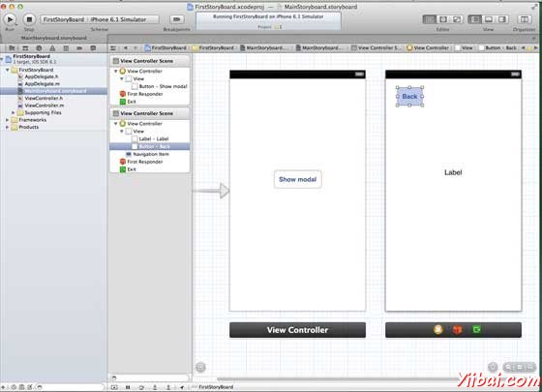Click the navigator filter field

click(x=71, y=387)
